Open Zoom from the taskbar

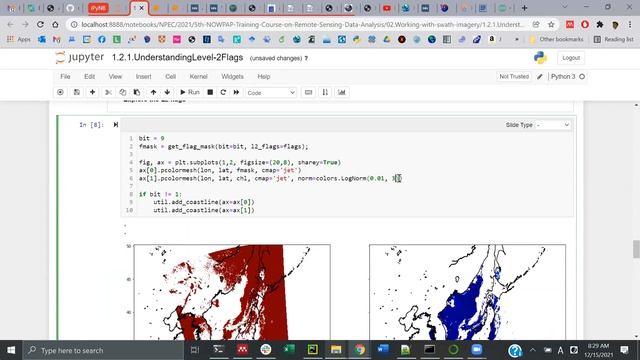(477, 350)
